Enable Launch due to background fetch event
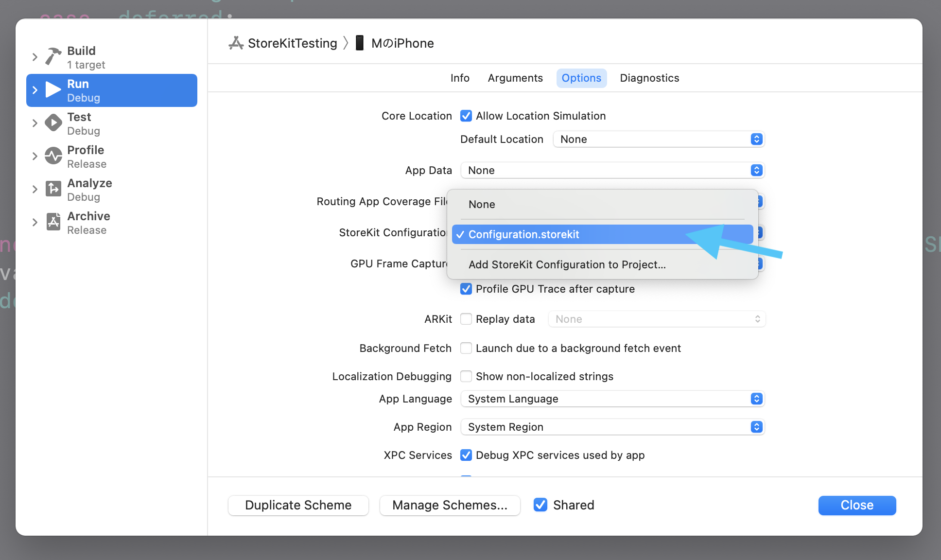The height and width of the screenshot is (560, 941). click(x=466, y=348)
